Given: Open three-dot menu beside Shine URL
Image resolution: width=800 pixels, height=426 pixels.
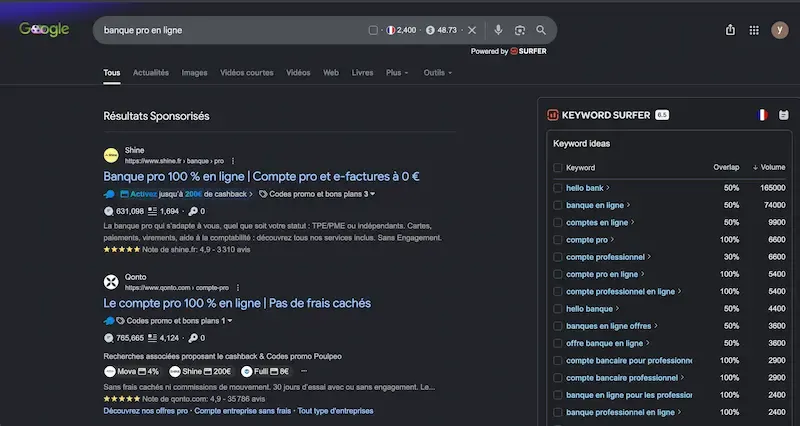Looking at the screenshot, I should tap(233, 161).
